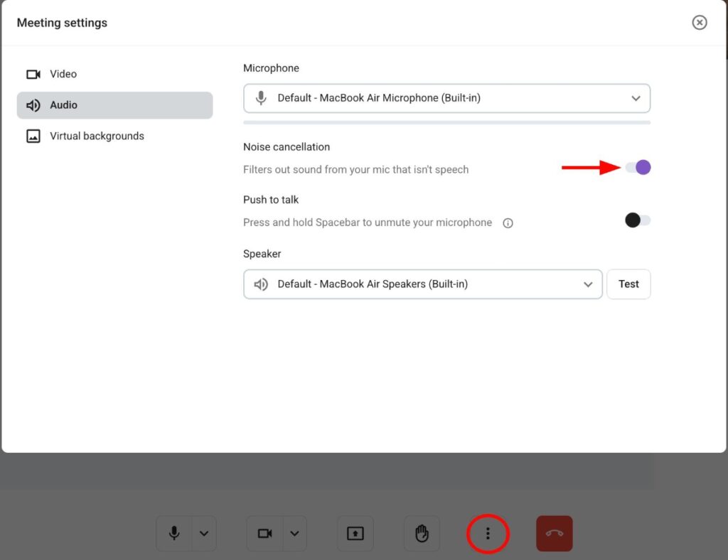
Task: Open the Virtual backgrounds tab
Action: click(x=96, y=136)
